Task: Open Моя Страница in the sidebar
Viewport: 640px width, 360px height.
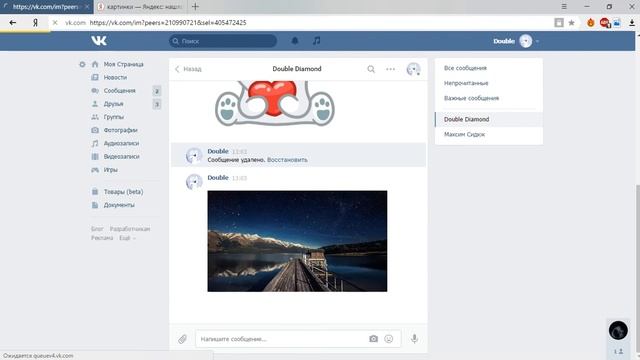Action: [x=123, y=64]
